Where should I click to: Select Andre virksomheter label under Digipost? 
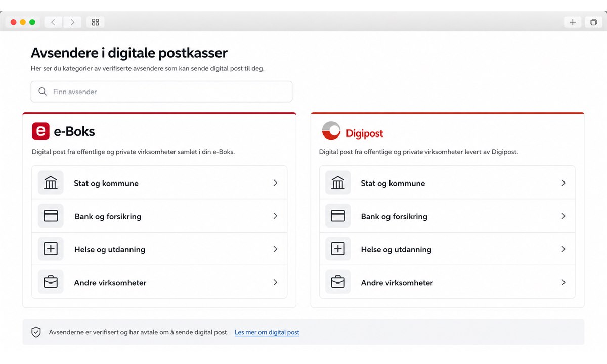click(397, 283)
